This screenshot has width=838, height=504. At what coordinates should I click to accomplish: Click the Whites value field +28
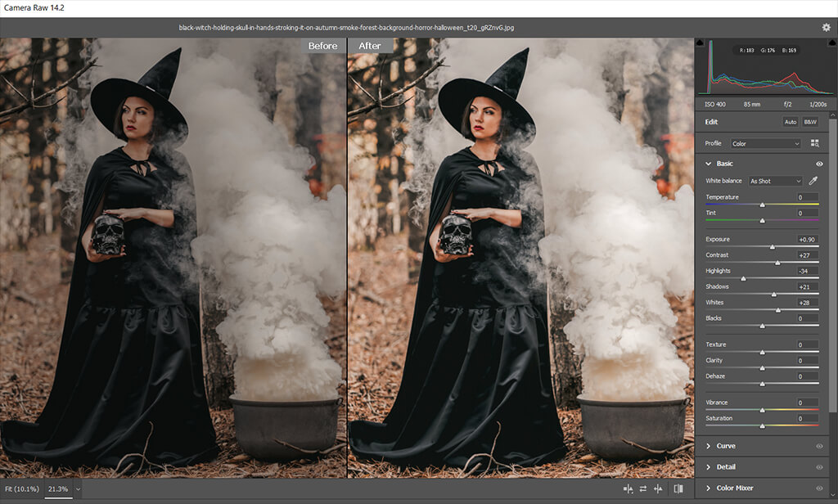click(x=807, y=303)
